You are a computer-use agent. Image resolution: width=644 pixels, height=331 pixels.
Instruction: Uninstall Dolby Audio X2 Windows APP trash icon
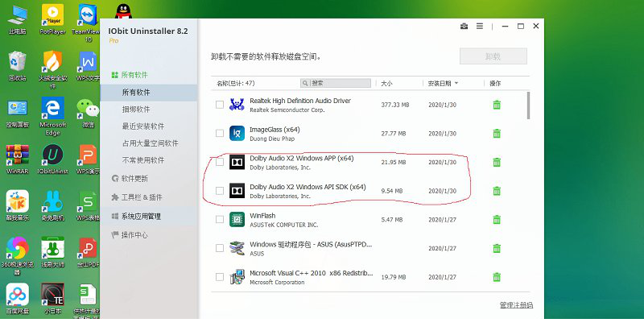tap(497, 162)
